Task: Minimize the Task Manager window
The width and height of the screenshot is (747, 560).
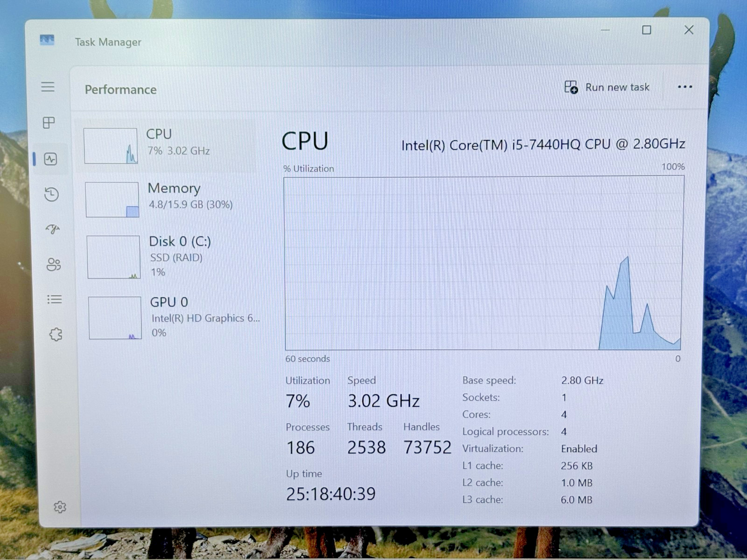Action: pos(605,30)
